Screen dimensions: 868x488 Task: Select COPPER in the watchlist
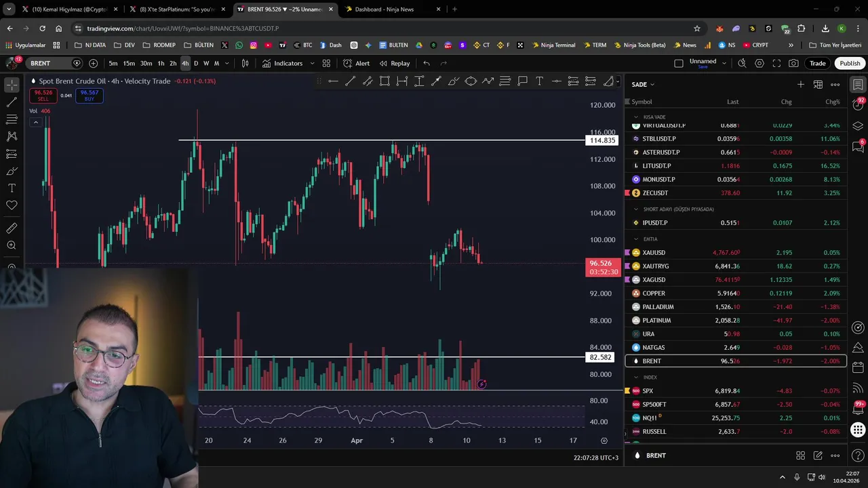[x=735, y=293]
